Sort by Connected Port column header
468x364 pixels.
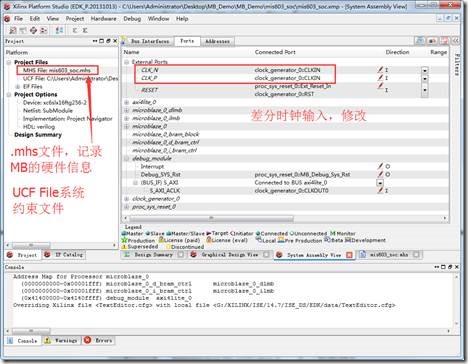coord(275,52)
